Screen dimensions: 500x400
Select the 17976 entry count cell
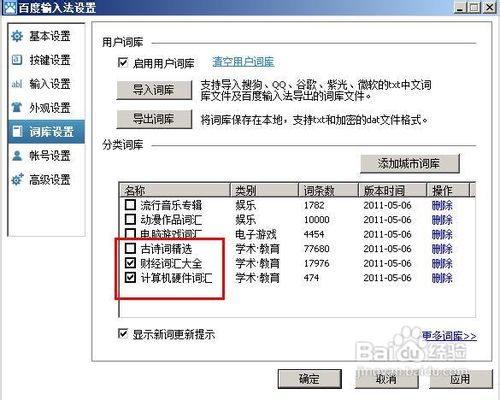point(316,263)
